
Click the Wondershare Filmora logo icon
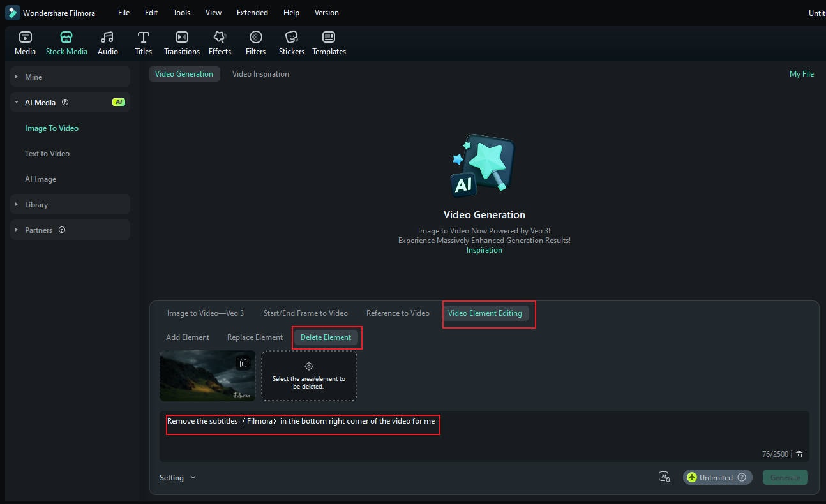point(12,13)
